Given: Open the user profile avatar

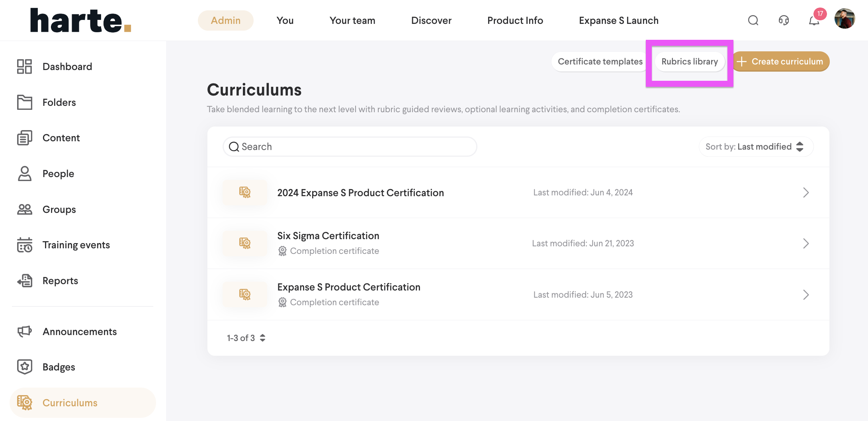Looking at the screenshot, I should 845,19.
